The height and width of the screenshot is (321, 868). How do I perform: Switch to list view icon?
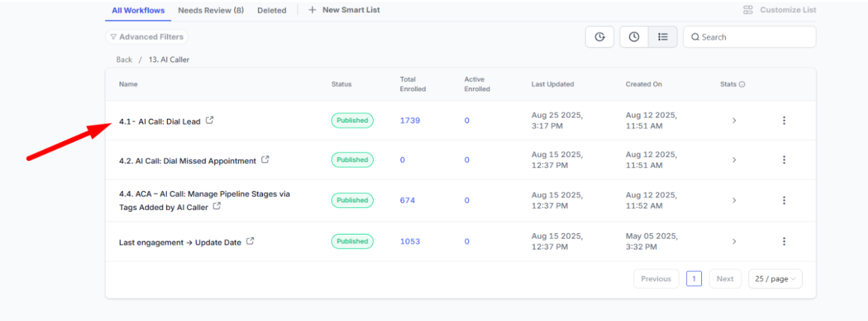click(662, 37)
